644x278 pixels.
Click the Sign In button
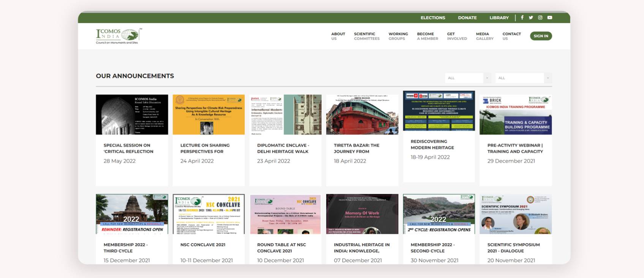(x=541, y=36)
